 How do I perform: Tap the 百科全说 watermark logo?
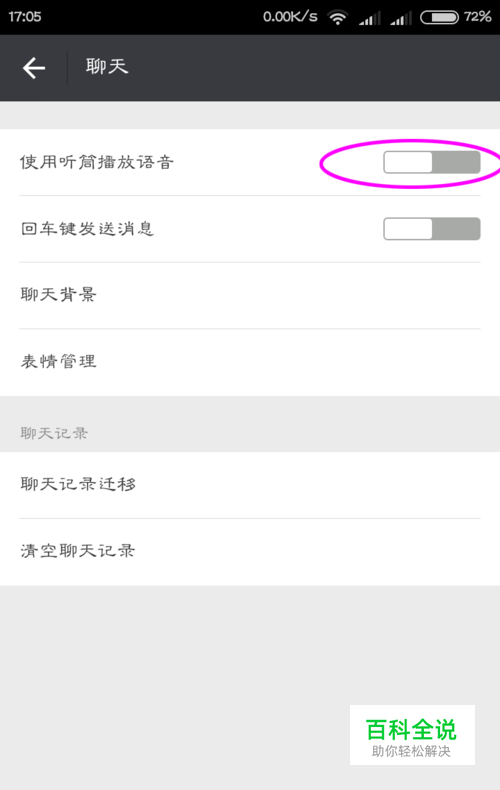412,730
